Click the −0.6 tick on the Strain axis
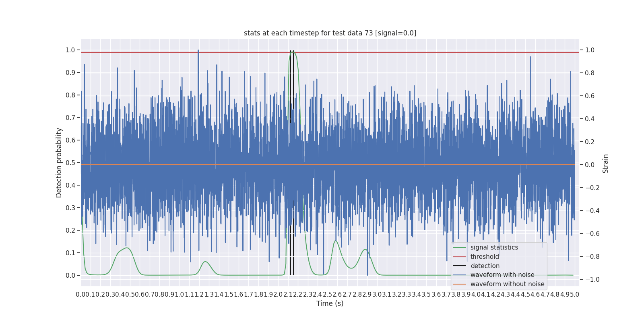 (x=592, y=234)
